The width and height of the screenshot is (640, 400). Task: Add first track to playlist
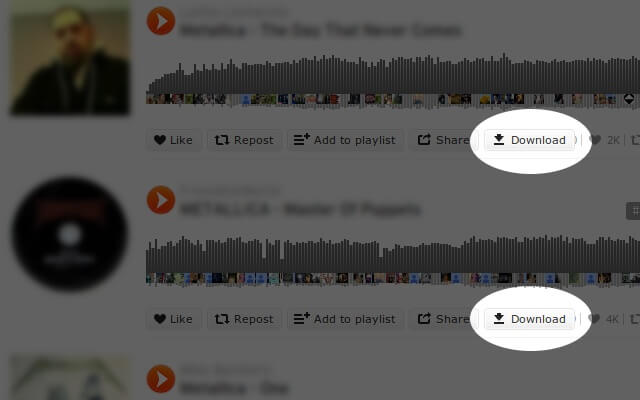point(345,140)
